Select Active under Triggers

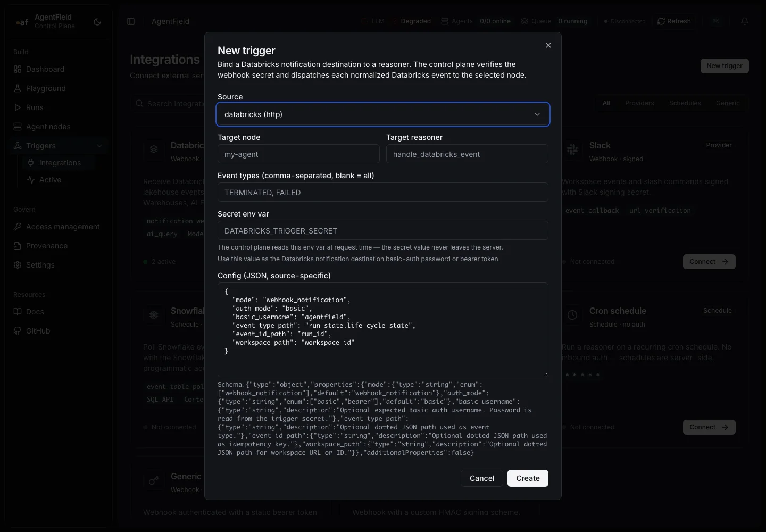[50, 180]
